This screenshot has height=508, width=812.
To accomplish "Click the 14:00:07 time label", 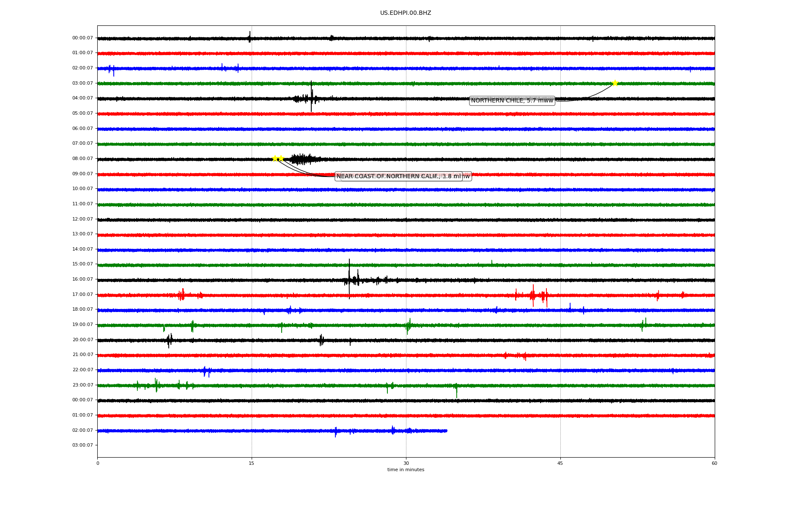I will pyautogui.click(x=82, y=249).
